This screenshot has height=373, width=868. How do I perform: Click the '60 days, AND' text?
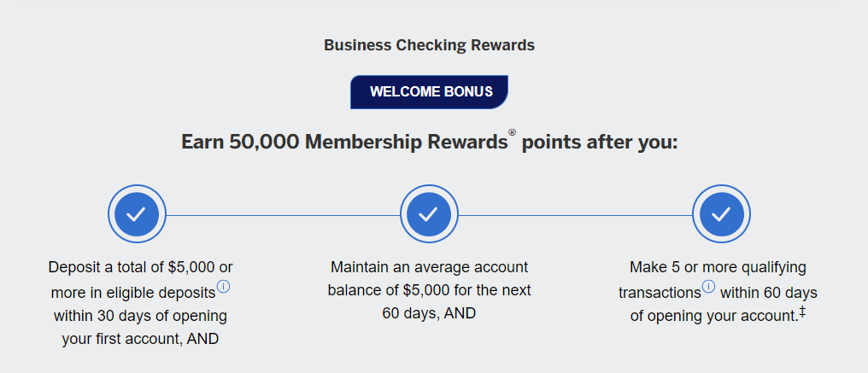point(429,313)
